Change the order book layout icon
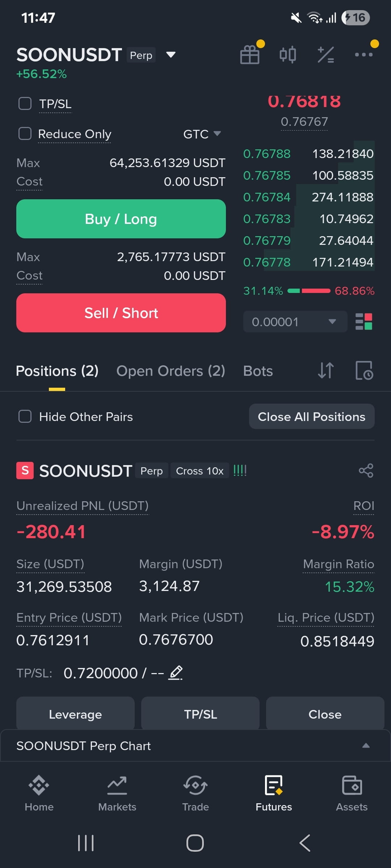This screenshot has width=391, height=868. click(364, 322)
